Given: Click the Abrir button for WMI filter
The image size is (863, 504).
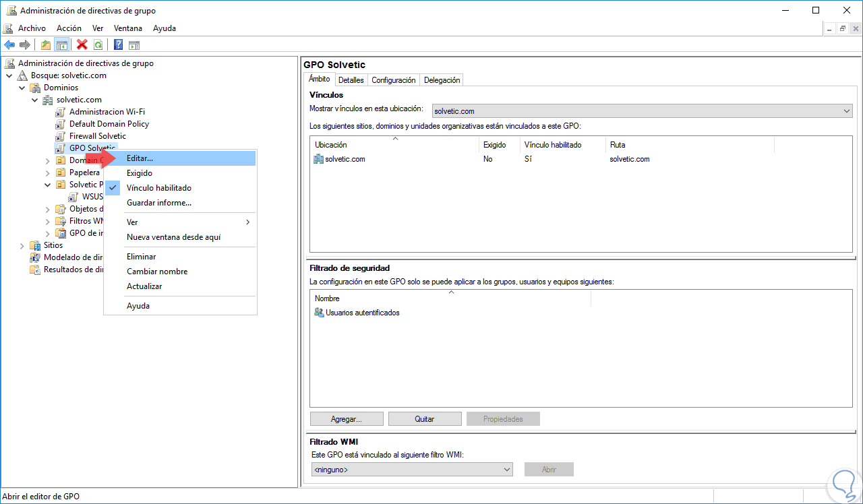Looking at the screenshot, I should pyautogui.click(x=549, y=470).
